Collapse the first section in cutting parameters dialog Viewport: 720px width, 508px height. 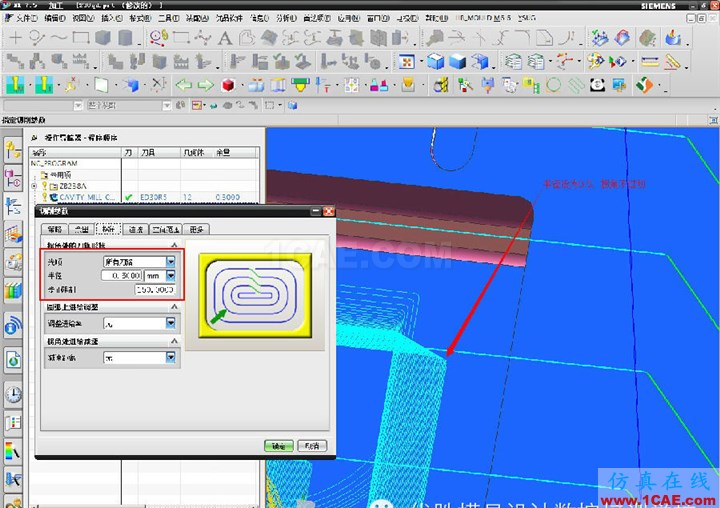click(174, 245)
